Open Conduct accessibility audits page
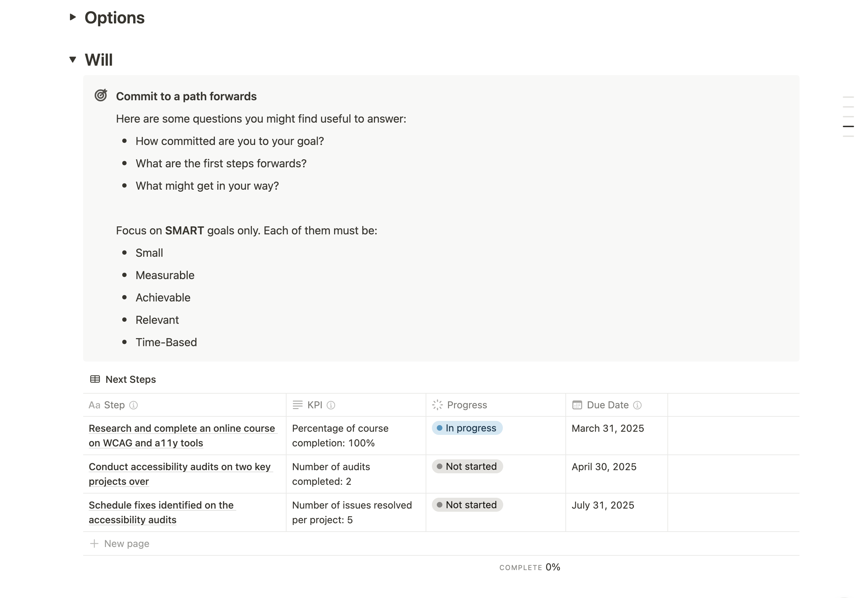The image size is (868, 598). 180,467
